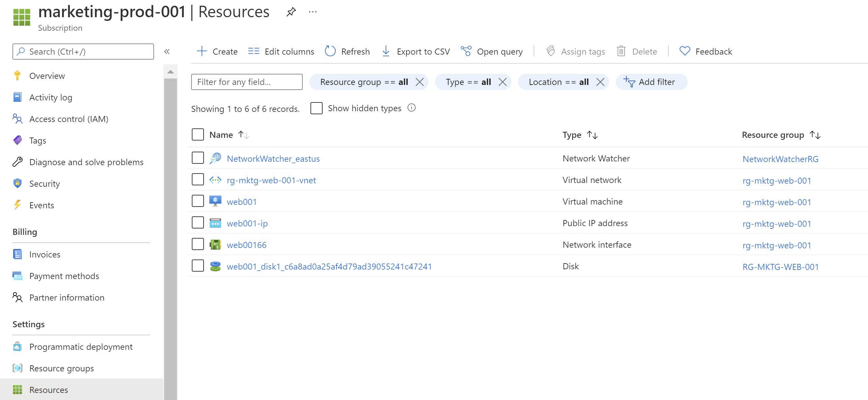The height and width of the screenshot is (400, 868).
Task: Remove the Location filter with X
Action: point(600,82)
